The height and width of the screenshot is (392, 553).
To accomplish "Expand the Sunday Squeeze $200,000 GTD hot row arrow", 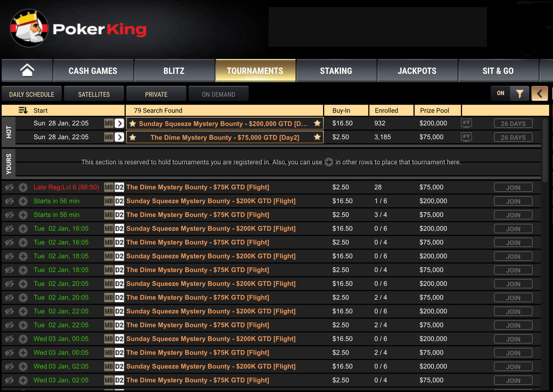I will pos(119,123).
